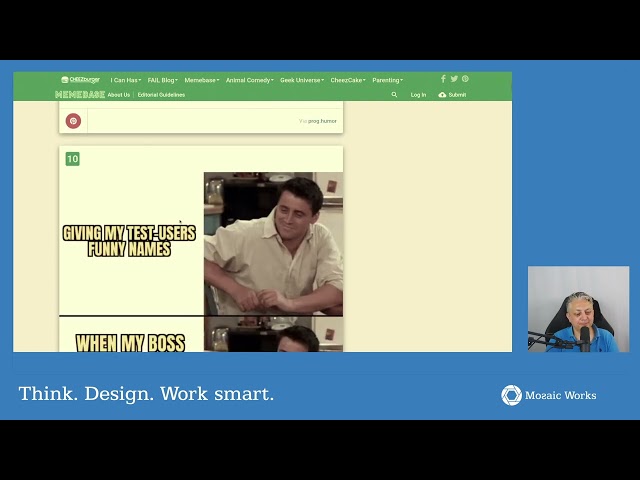Click the Memebase site logo
This screenshot has width=640, height=480.
[x=80, y=95]
